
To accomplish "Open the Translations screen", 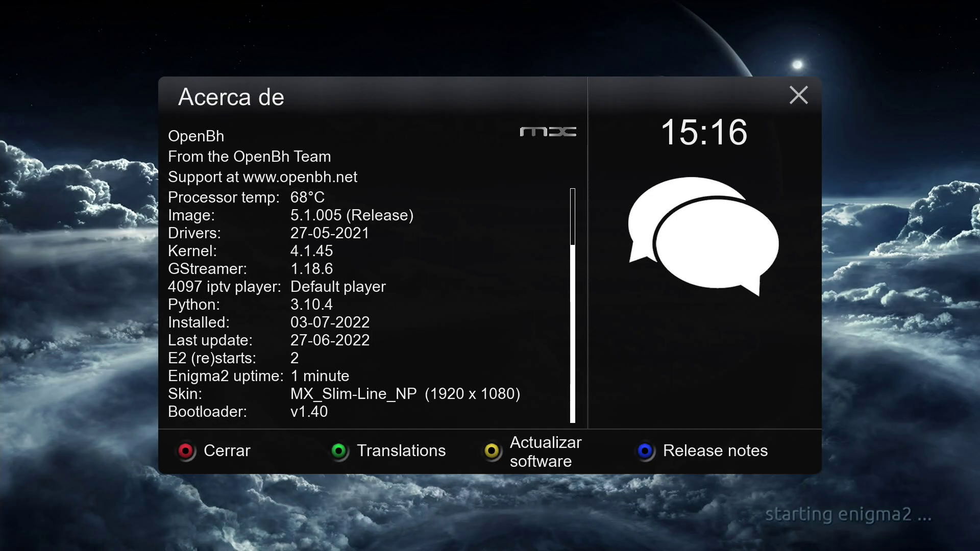I will pos(401,451).
